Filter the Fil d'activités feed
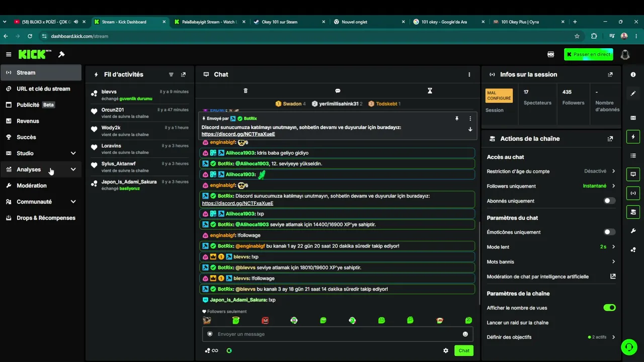The height and width of the screenshot is (362, 644). (171, 74)
